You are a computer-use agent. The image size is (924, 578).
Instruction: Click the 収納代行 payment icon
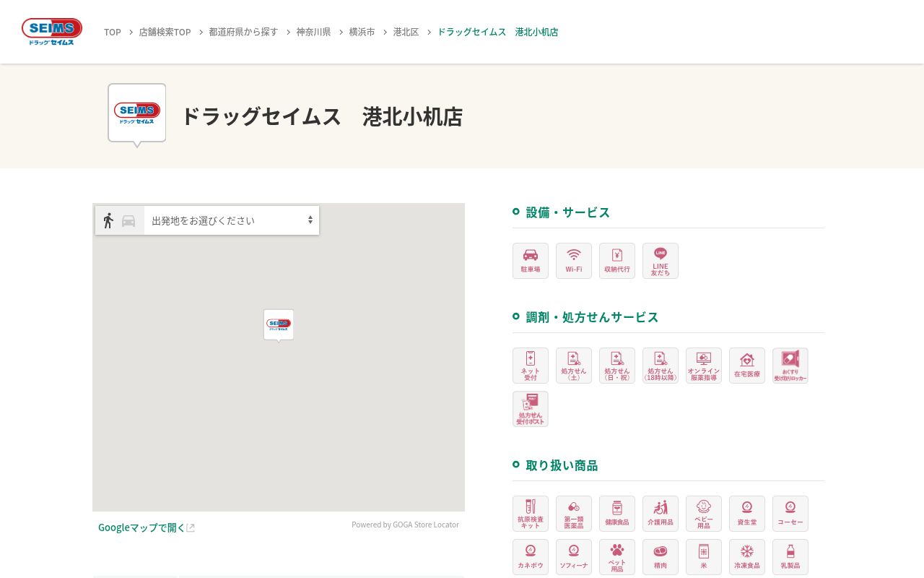pos(617,261)
